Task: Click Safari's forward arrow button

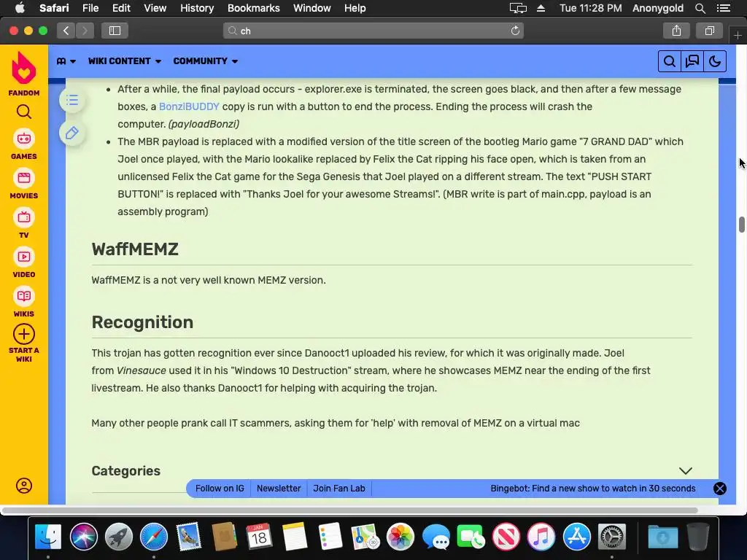Action: pos(85,31)
